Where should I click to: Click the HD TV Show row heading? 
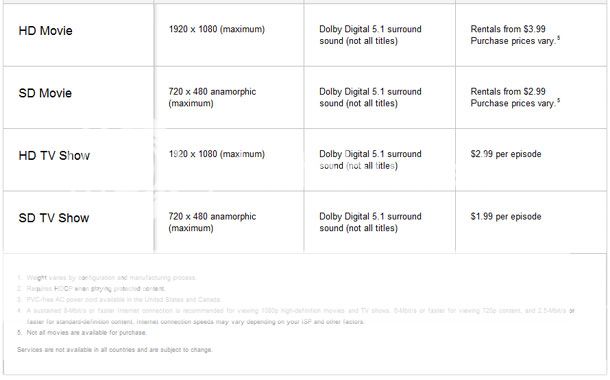(54, 156)
